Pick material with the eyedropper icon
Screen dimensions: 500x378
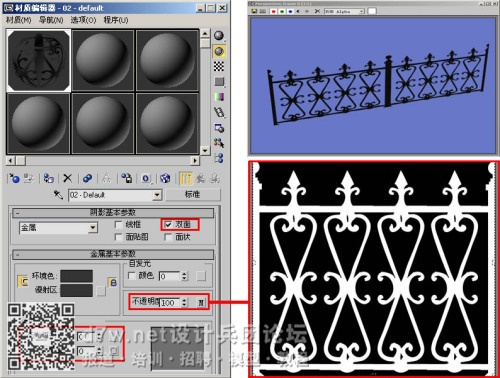pyautogui.click(x=58, y=195)
